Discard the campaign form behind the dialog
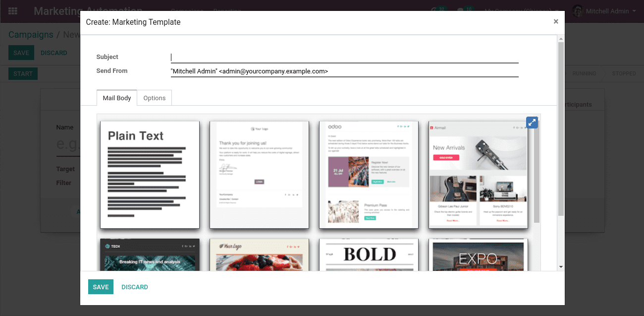 pyautogui.click(x=54, y=53)
